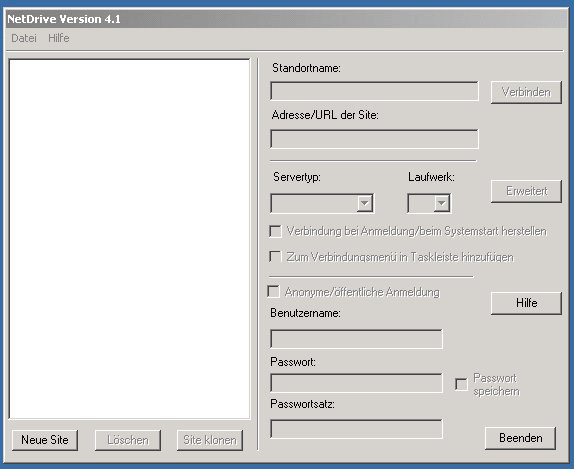This screenshot has height=469, width=574.
Task: Focus the Passwortsatz input field
Action: 356,429
